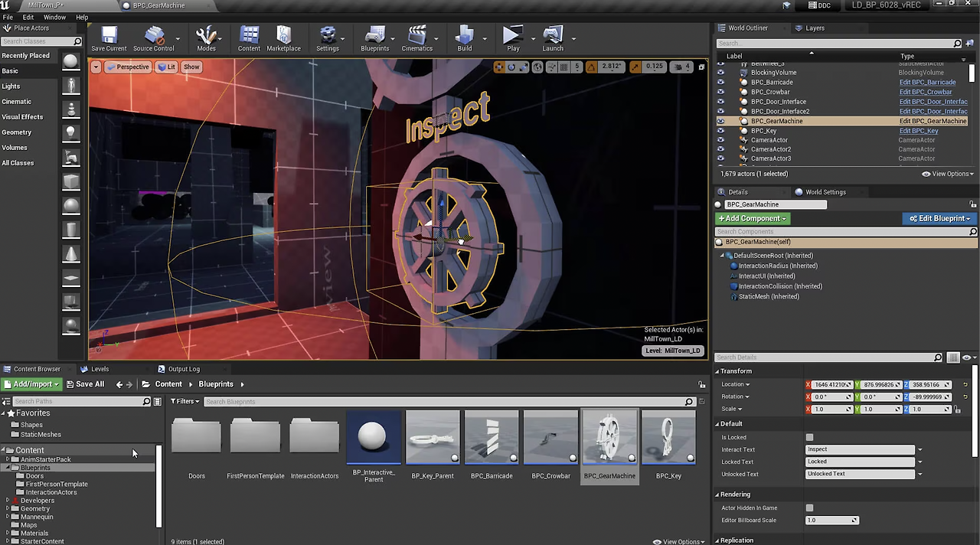Open the Perspective viewport dropdown
Viewport: 980px width, 545px height.
[x=127, y=67]
